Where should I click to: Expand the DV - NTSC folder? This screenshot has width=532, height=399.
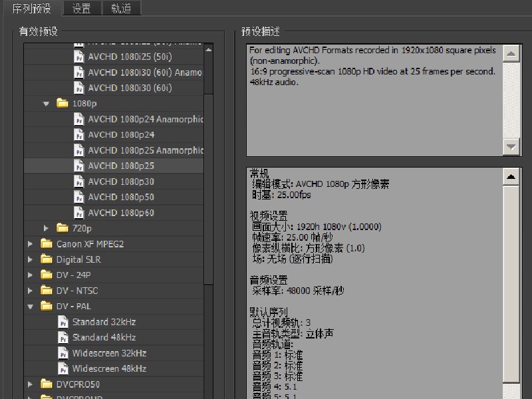click(29, 290)
